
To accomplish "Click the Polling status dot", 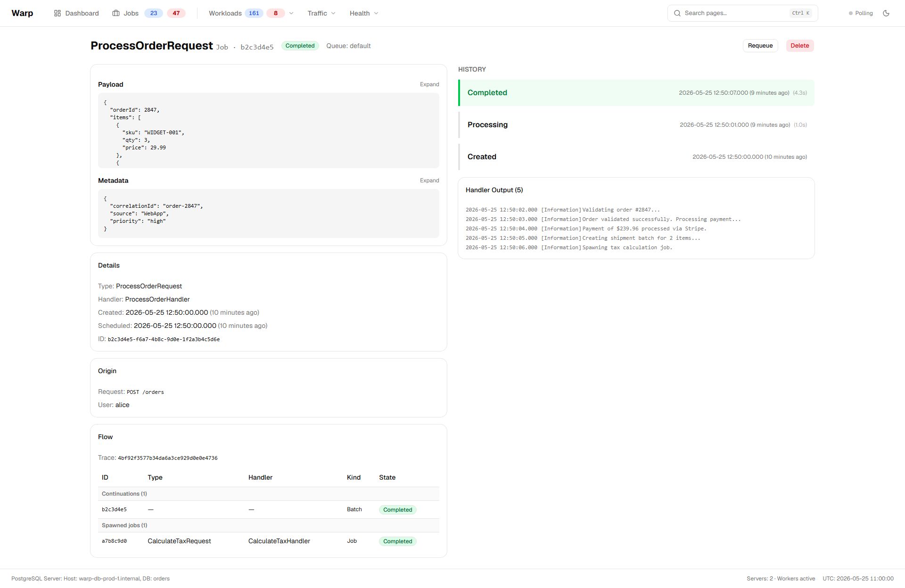I will pos(851,13).
